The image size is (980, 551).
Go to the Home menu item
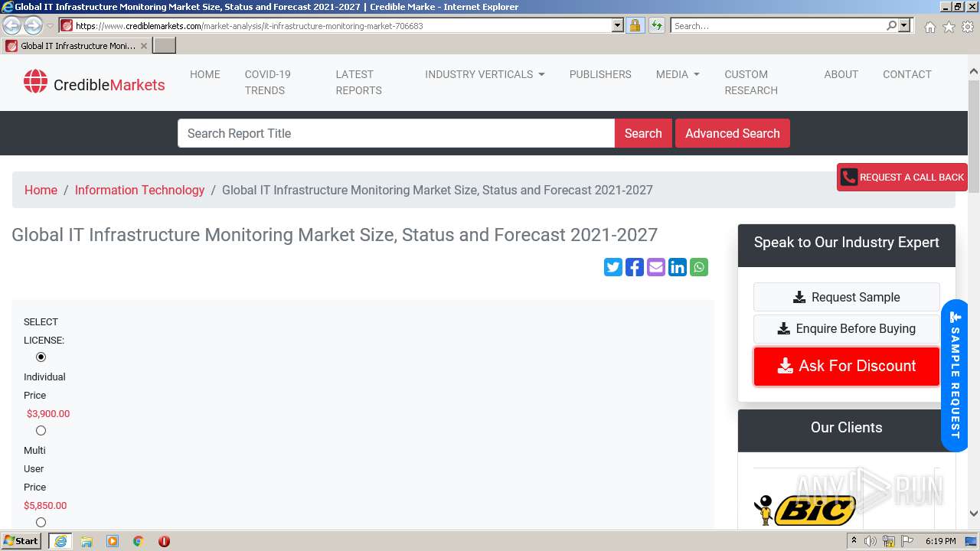point(205,74)
